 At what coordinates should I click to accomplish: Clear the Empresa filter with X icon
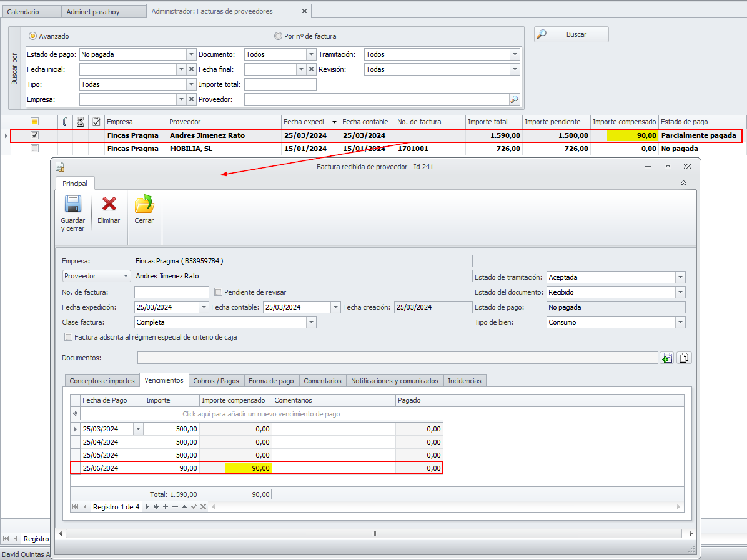click(x=192, y=99)
